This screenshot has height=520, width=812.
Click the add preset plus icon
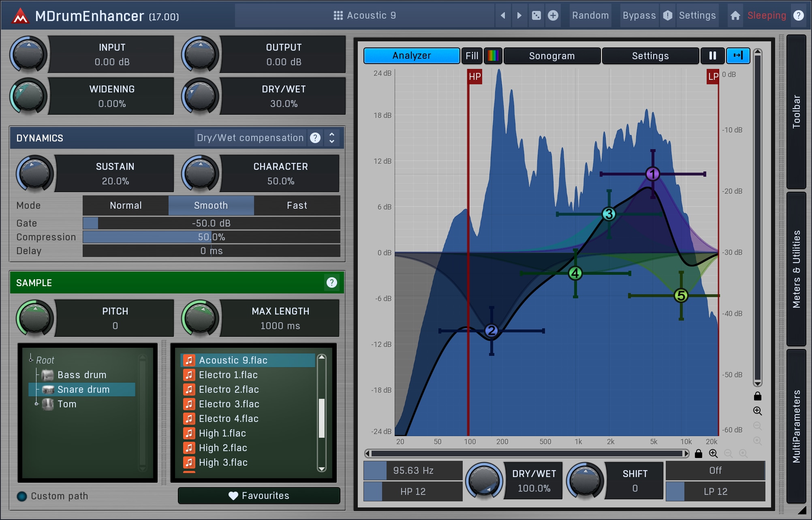(x=553, y=15)
